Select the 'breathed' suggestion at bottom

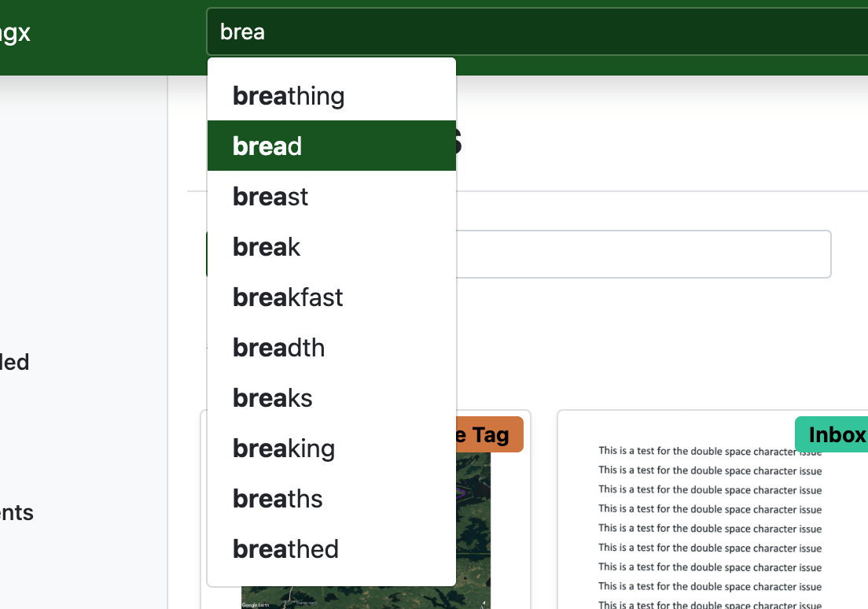coord(330,549)
